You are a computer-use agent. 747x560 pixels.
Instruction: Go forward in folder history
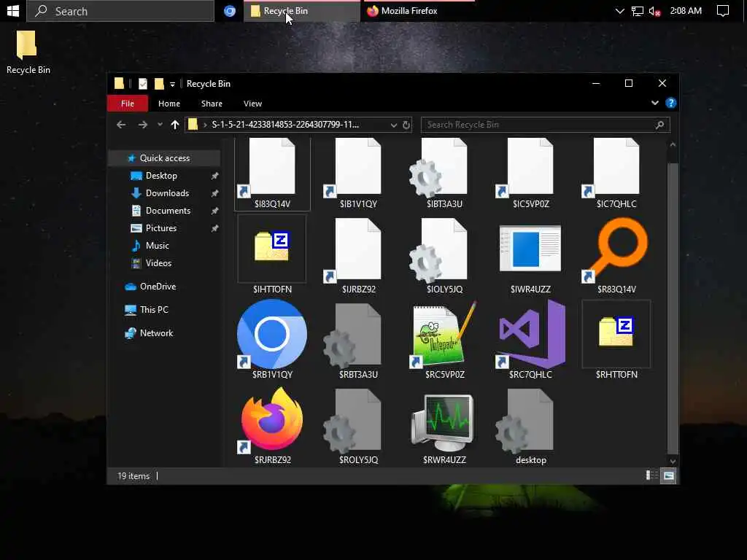pos(142,125)
